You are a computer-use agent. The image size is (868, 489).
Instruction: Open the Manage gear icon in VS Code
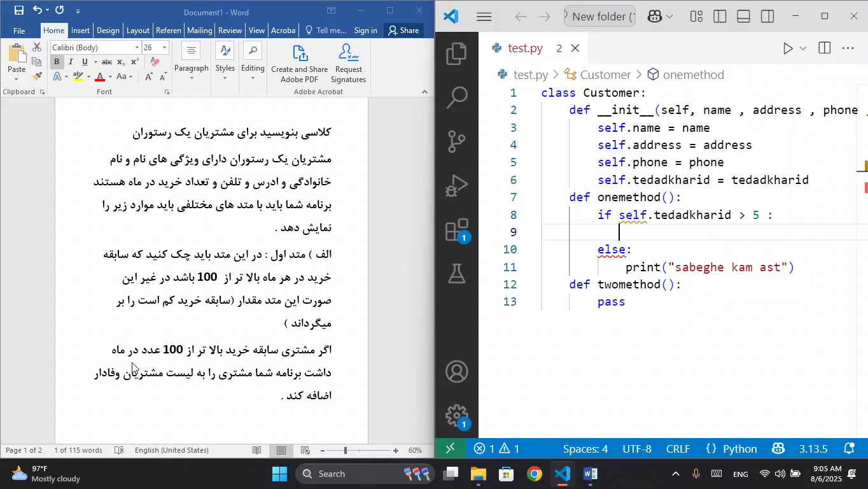[x=456, y=416]
